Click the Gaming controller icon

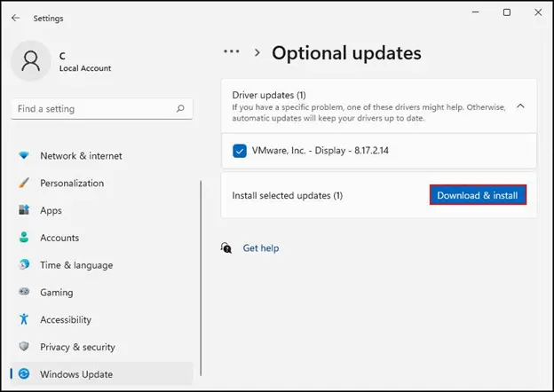(24, 292)
